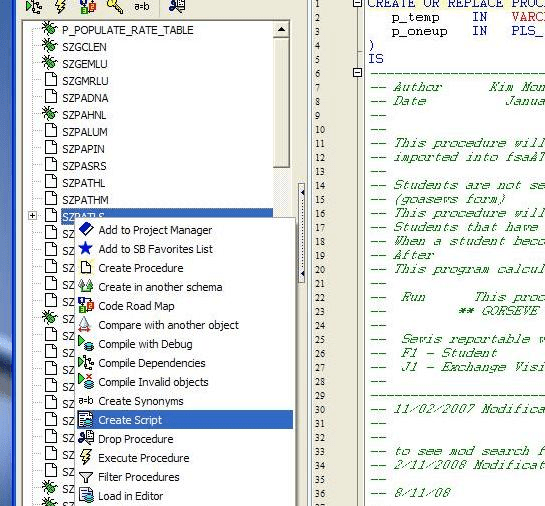Click the star icon of Add to SB Favorites
This screenshot has width=545, height=506.
[x=86, y=248]
